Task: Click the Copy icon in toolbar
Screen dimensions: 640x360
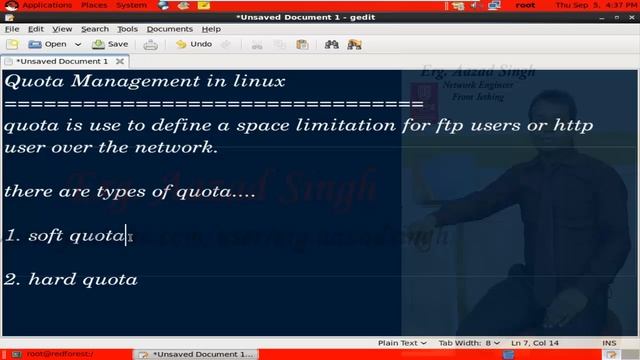Action: pos(280,44)
